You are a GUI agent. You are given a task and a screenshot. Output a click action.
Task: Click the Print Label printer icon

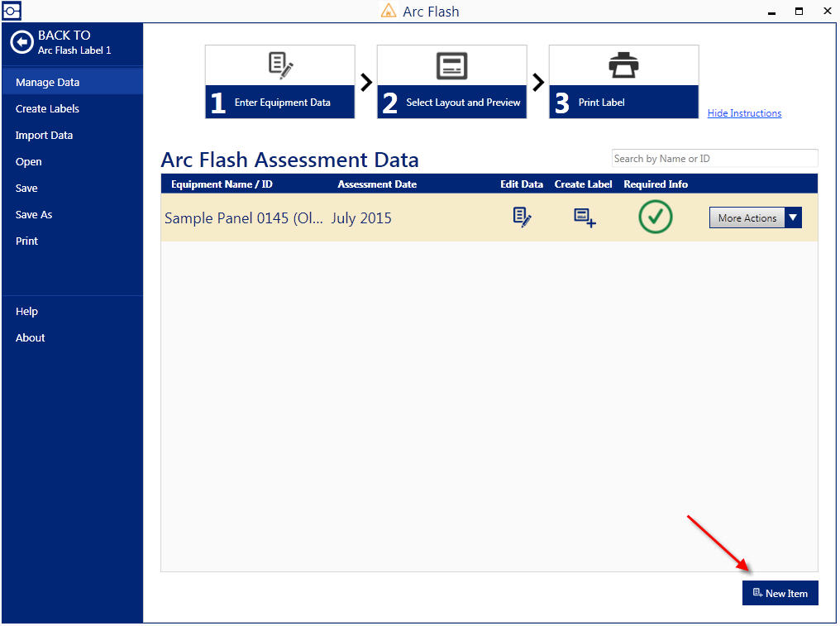(x=623, y=65)
